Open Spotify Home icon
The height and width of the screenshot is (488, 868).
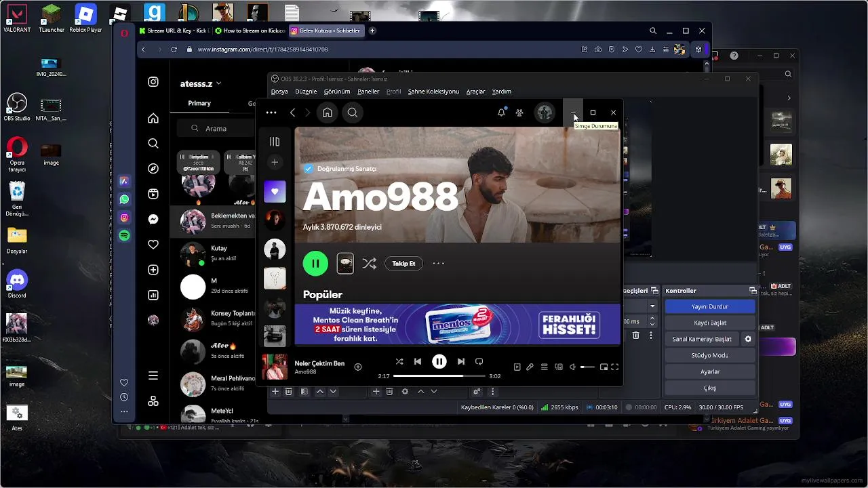pyautogui.click(x=328, y=113)
